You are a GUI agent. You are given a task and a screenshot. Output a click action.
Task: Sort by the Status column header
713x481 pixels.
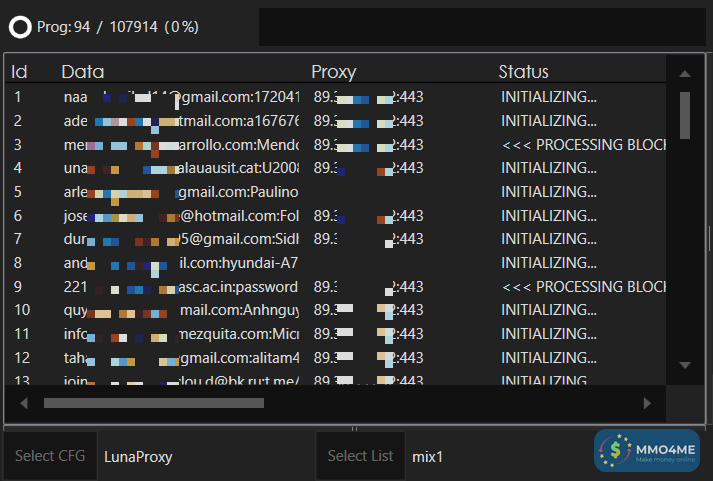[x=523, y=72]
